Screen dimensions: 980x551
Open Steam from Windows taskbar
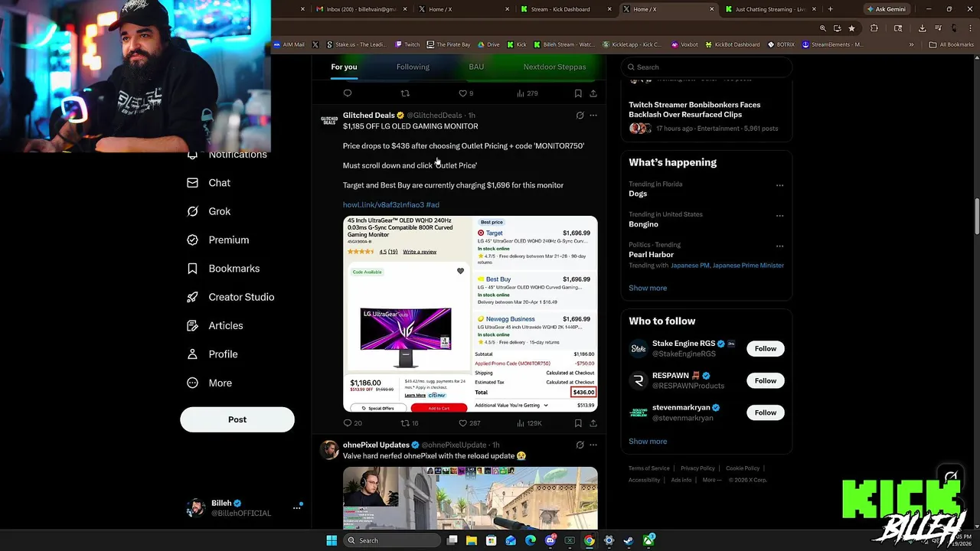pyautogui.click(x=629, y=540)
